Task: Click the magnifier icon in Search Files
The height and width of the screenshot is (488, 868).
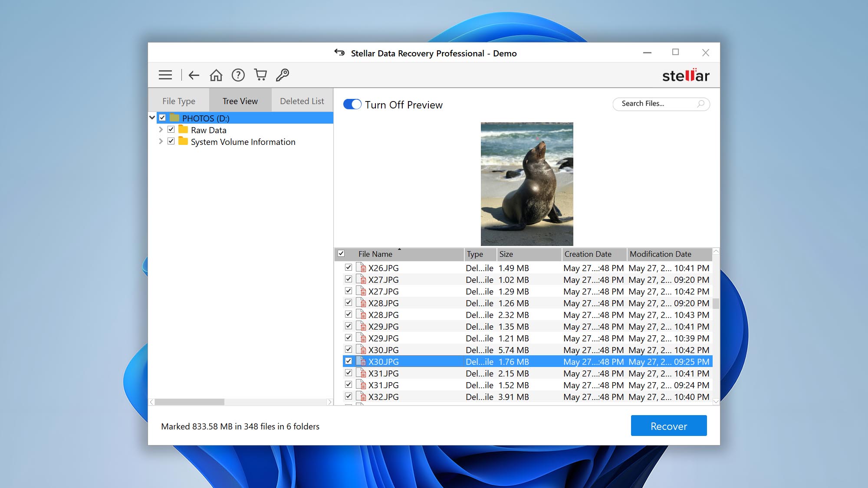Action: 701,104
